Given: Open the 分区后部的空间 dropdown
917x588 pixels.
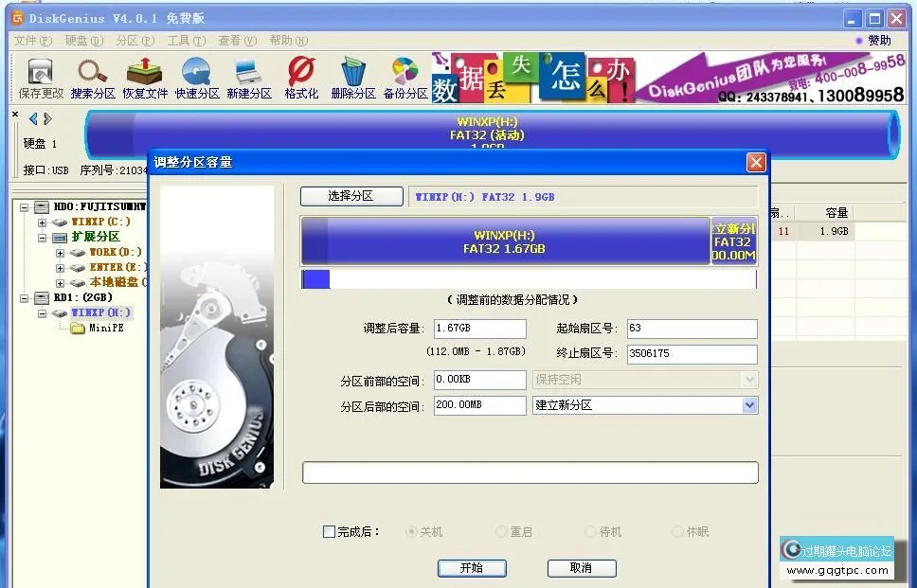Looking at the screenshot, I should point(748,404).
